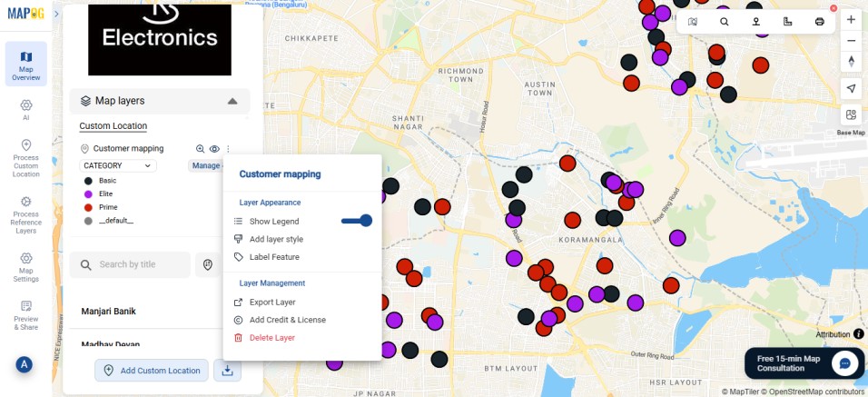Expand the sidebar with the arrow chevron
The height and width of the screenshot is (397, 868).
tap(56, 14)
